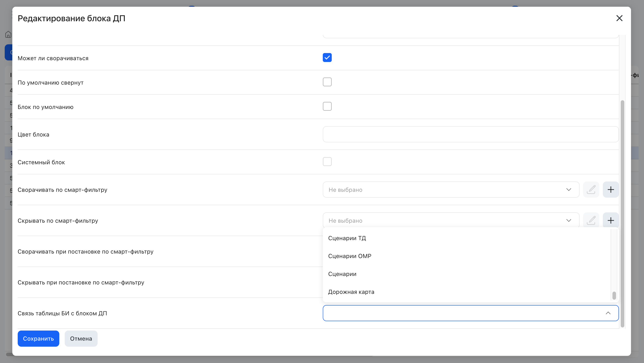Save changes with 'Сохранить' button
Viewport: 644px width, 363px height.
(38, 339)
